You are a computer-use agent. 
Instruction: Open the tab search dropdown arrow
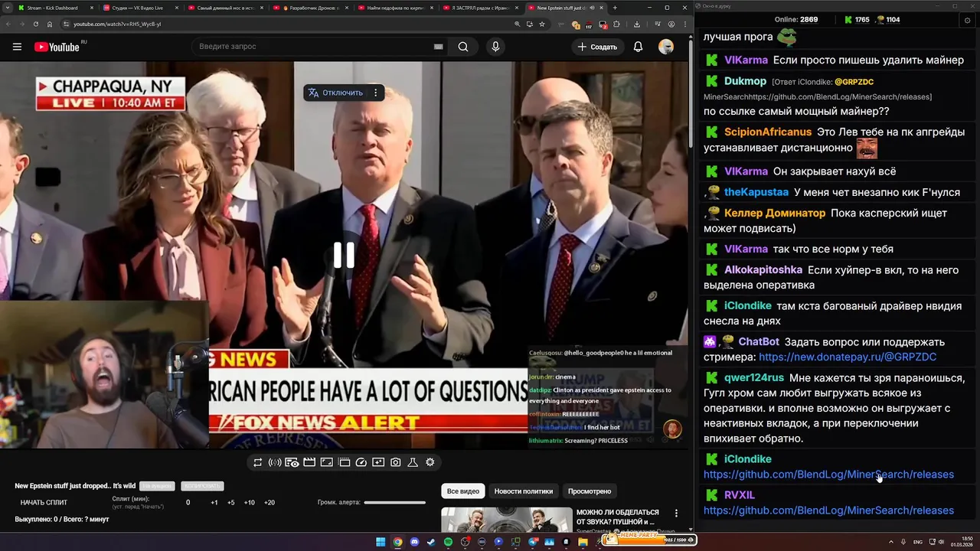pyautogui.click(x=8, y=8)
